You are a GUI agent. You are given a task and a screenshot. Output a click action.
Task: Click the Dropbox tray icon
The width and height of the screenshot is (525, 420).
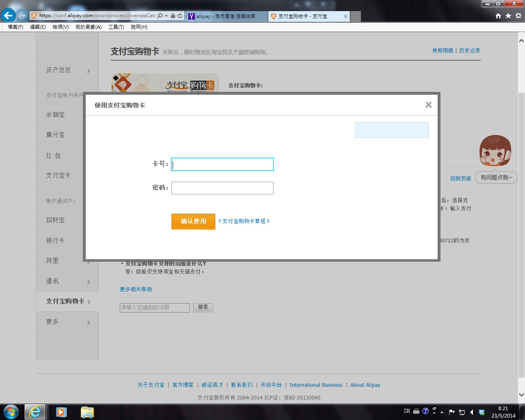482,412
